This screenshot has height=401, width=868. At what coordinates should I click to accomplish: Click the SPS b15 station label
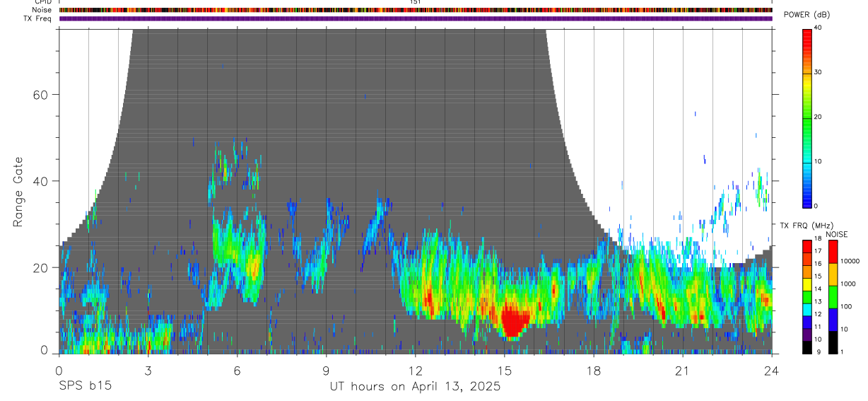[85, 386]
